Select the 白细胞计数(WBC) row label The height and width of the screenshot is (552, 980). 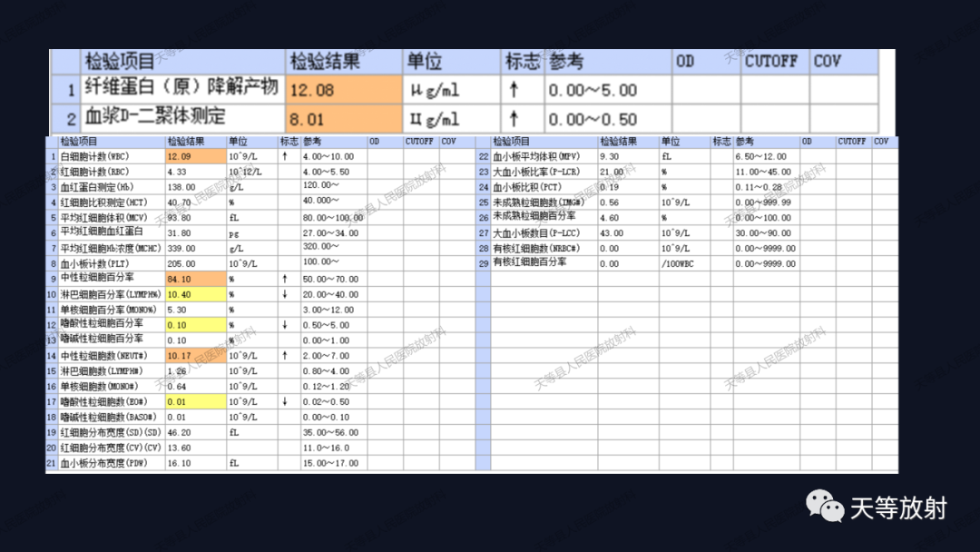click(x=94, y=156)
